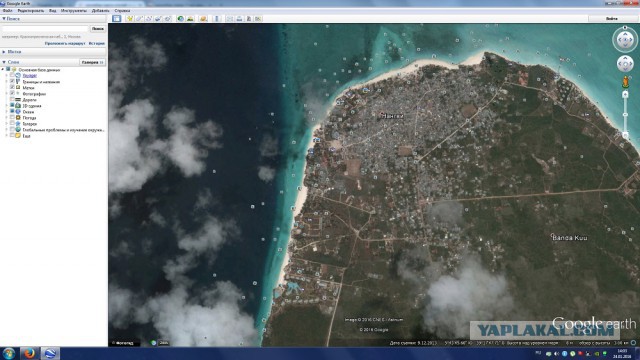Expand the Еще folder tree node
Screen dimensions: 640x360
[7, 136]
